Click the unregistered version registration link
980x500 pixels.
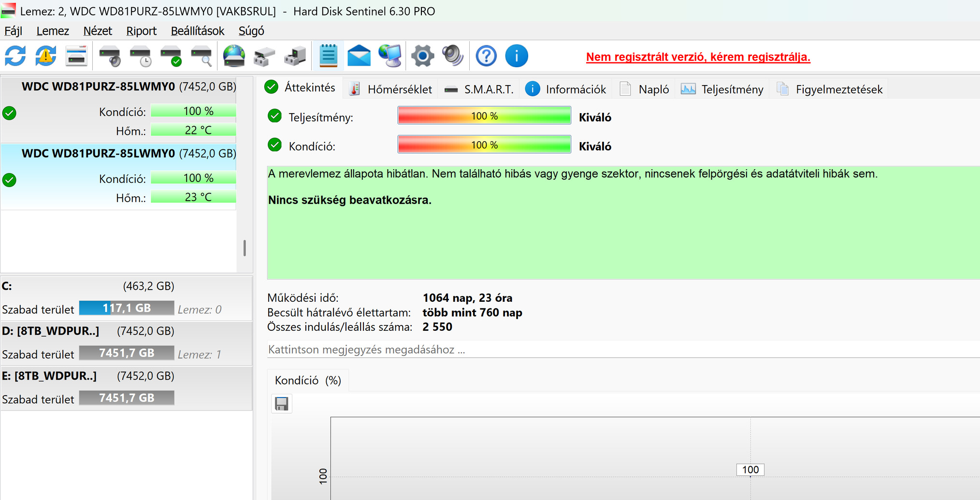(698, 57)
